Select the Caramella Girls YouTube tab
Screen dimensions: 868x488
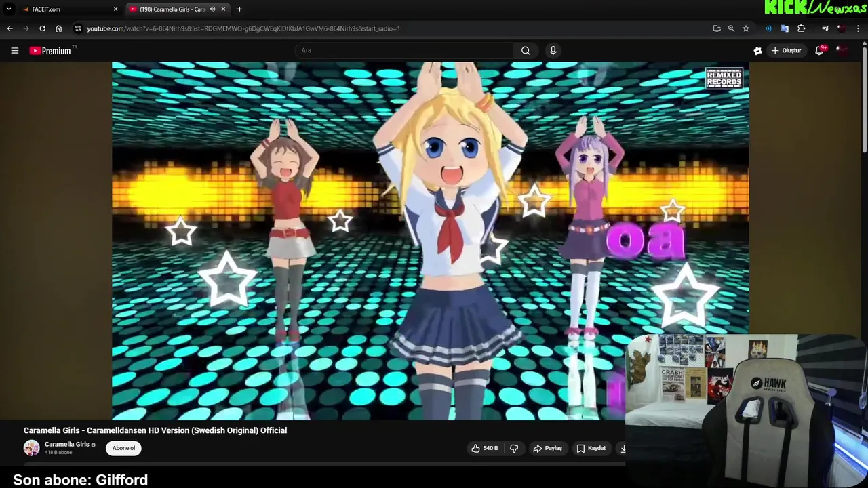(178, 9)
